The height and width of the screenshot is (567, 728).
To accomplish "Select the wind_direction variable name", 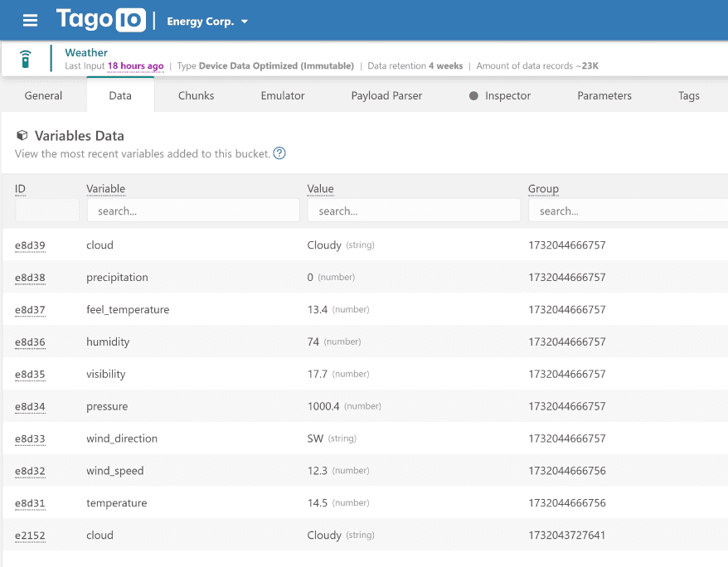I will (x=122, y=439).
